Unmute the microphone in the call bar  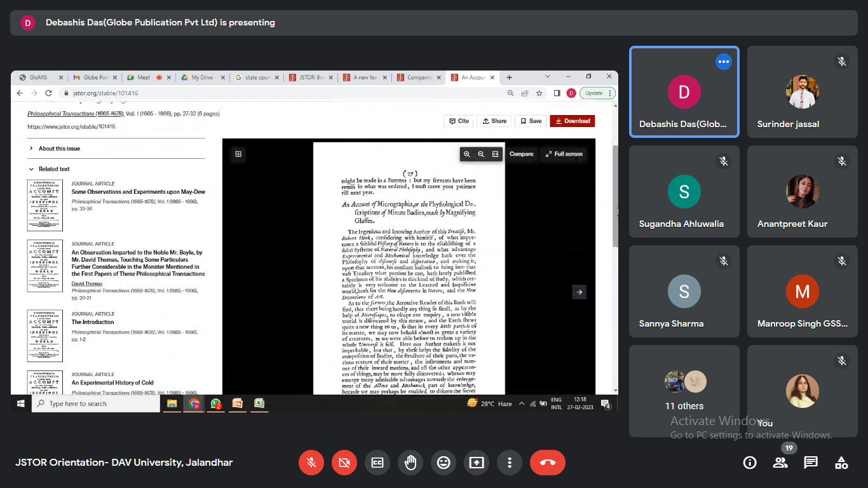point(311,463)
